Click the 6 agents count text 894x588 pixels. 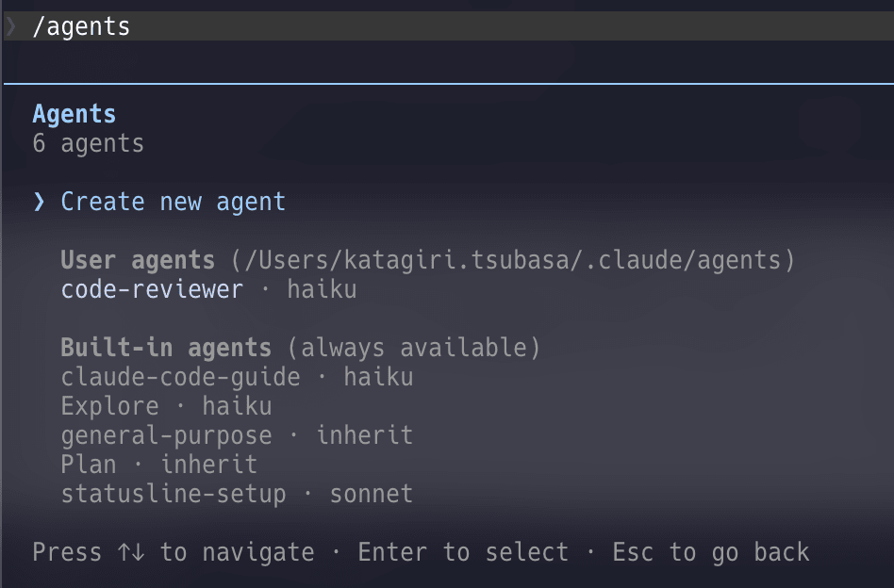click(88, 143)
